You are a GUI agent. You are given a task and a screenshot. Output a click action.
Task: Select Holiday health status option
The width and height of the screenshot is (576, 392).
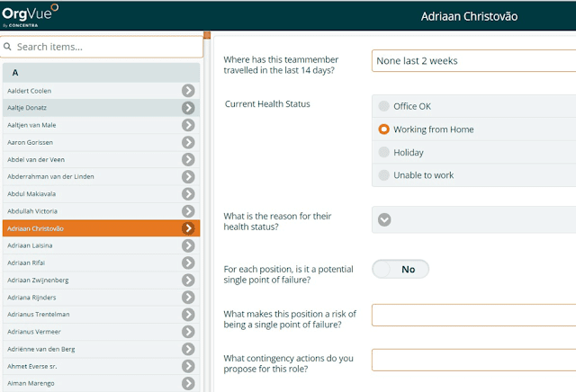pos(385,153)
